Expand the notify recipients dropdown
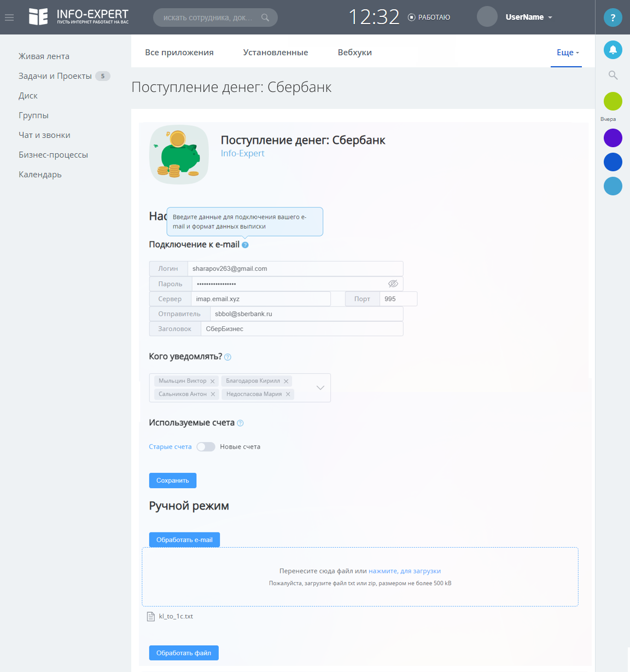The width and height of the screenshot is (630, 672). (x=320, y=387)
